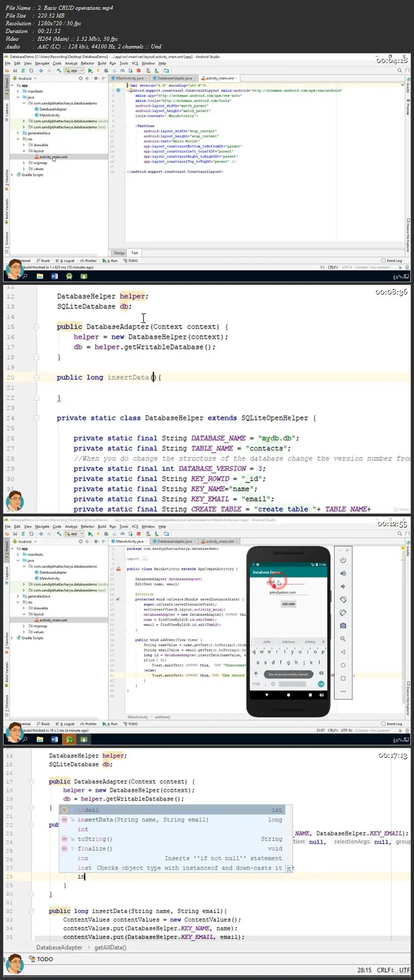Click DatabaseAdapter class in 00:12:55 frame tree
This screenshot has height=980, width=414.
53,573
